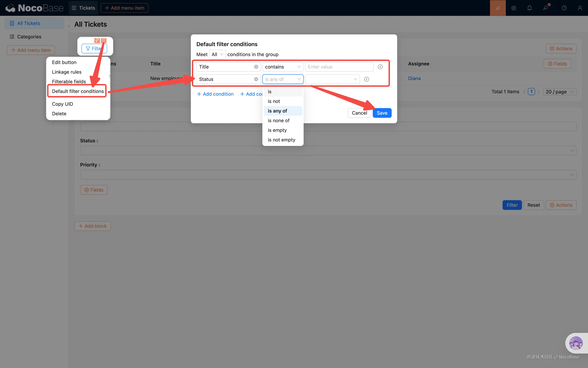
Task: Open the user profile icon
Action: coord(580,8)
